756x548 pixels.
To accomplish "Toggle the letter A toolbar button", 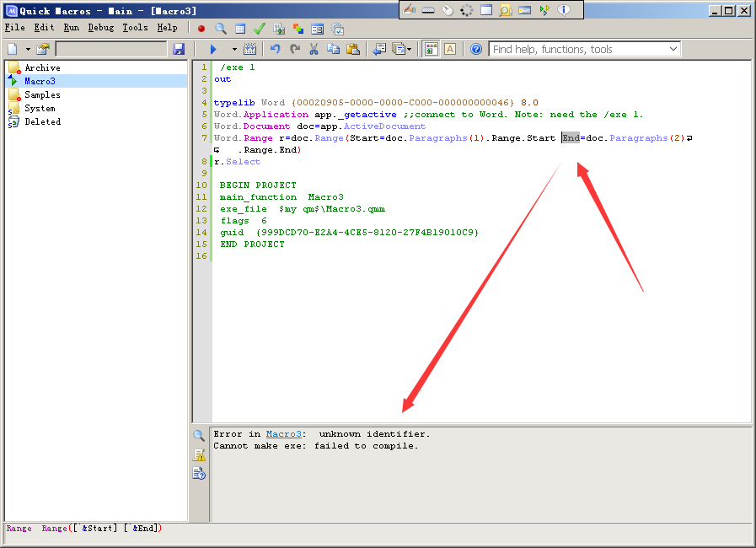I will click(x=450, y=50).
